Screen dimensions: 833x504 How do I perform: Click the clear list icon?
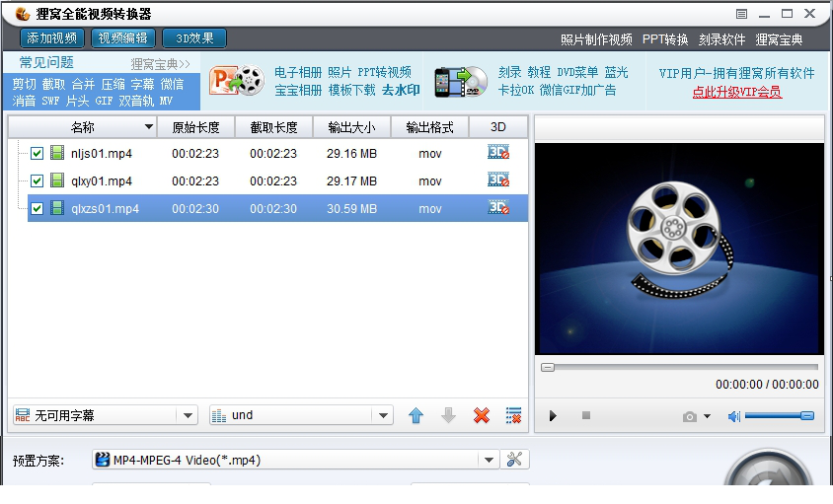click(x=513, y=416)
